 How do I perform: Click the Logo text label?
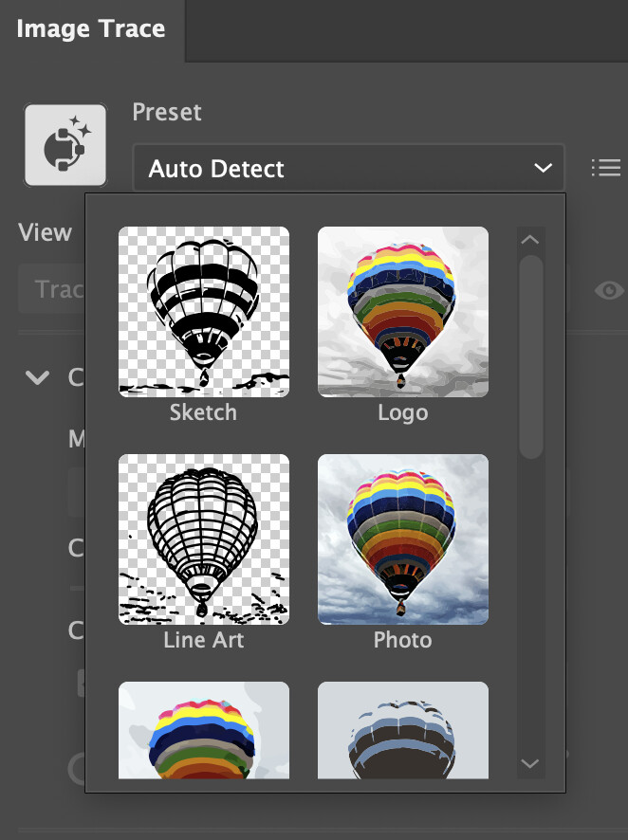coord(402,412)
